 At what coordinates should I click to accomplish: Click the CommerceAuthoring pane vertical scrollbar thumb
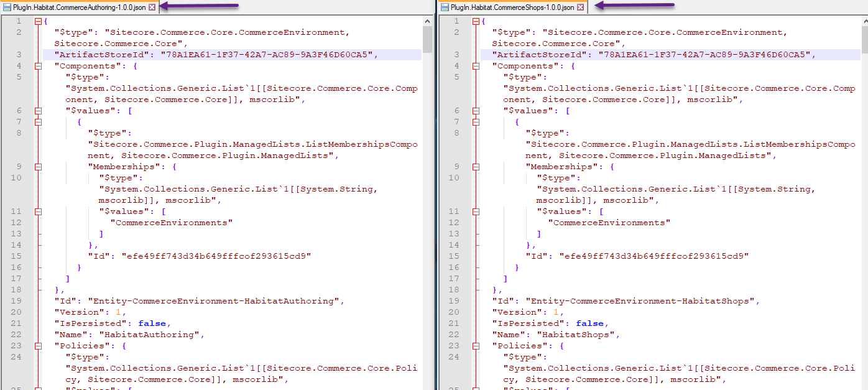pyautogui.click(x=428, y=39)
